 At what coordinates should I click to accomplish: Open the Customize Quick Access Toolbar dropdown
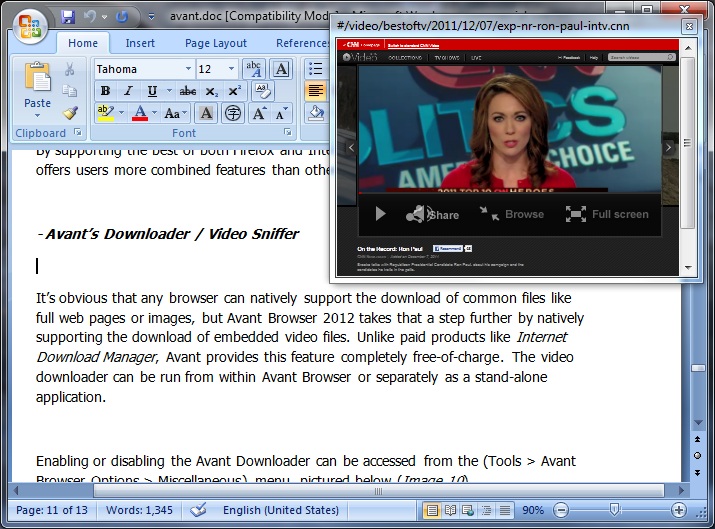(x=151, y=17)
